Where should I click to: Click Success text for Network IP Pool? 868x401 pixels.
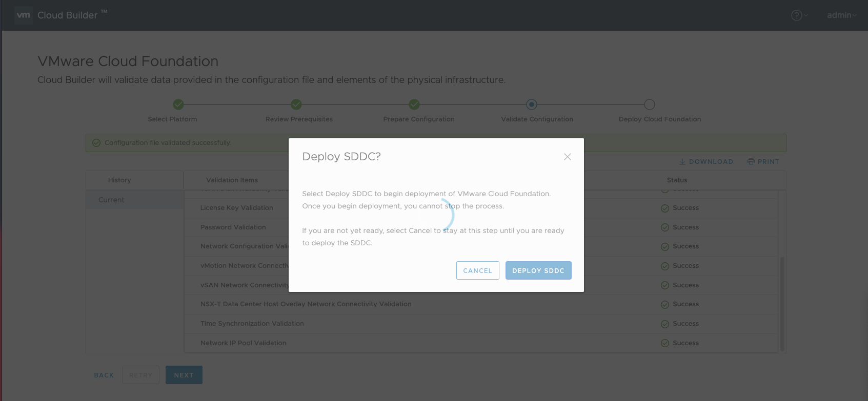[x=686, y=343]
